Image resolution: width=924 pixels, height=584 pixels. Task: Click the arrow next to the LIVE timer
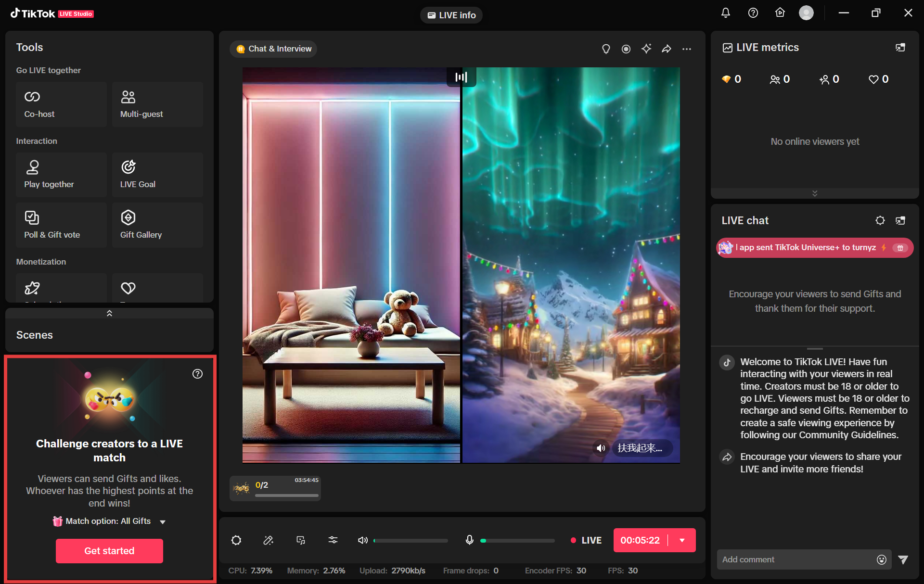click(x=682, y=540)
